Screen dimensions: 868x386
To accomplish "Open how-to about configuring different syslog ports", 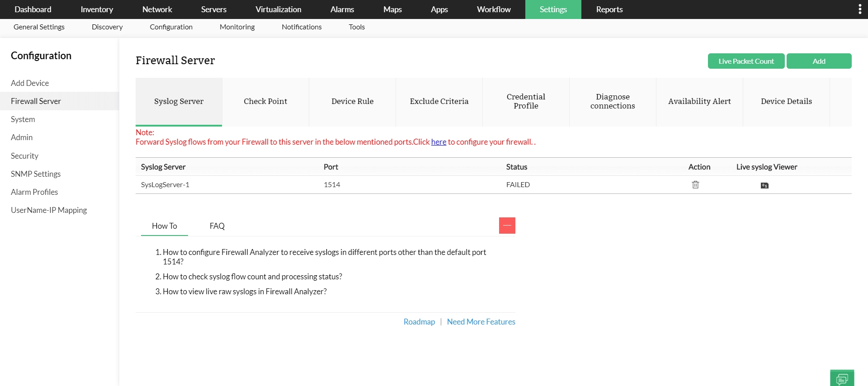I will (324, 257).
